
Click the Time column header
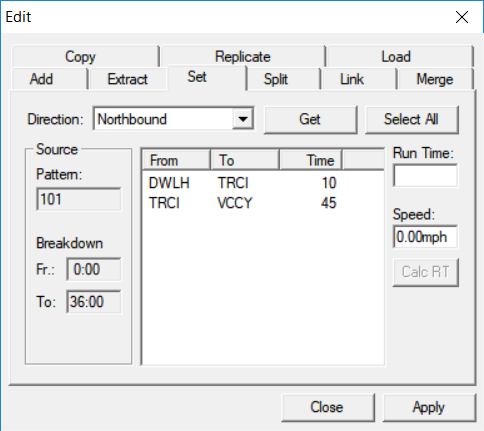(311, 160)
